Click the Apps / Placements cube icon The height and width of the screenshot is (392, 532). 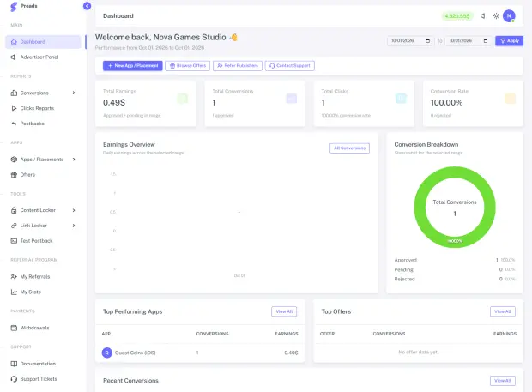(14, 160)
